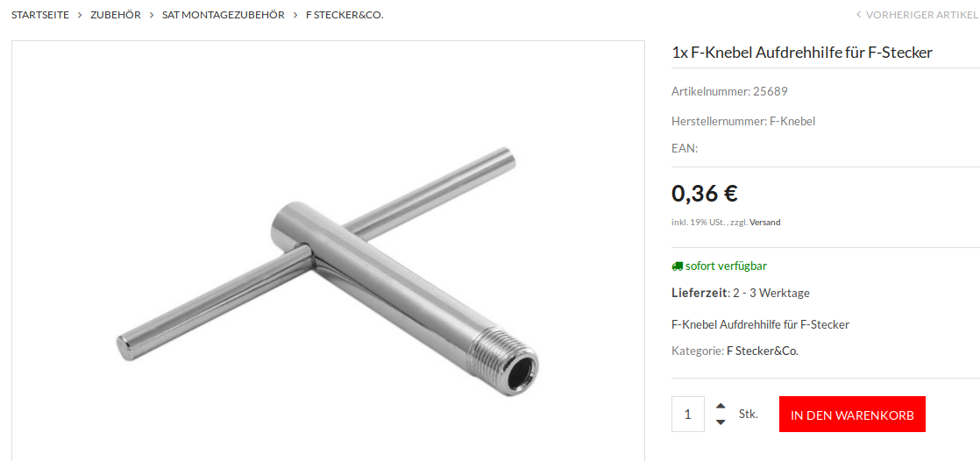Click chevron before Vorheriger Artikel

pyautogui.click(x=859, y=14)
